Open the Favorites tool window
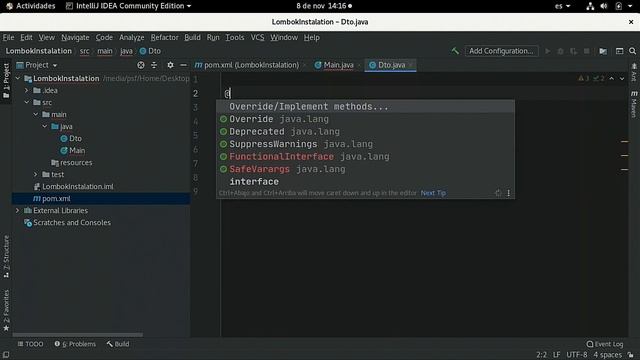The width and height of the screenshot is (640, 360). click(x=6, y=310)
